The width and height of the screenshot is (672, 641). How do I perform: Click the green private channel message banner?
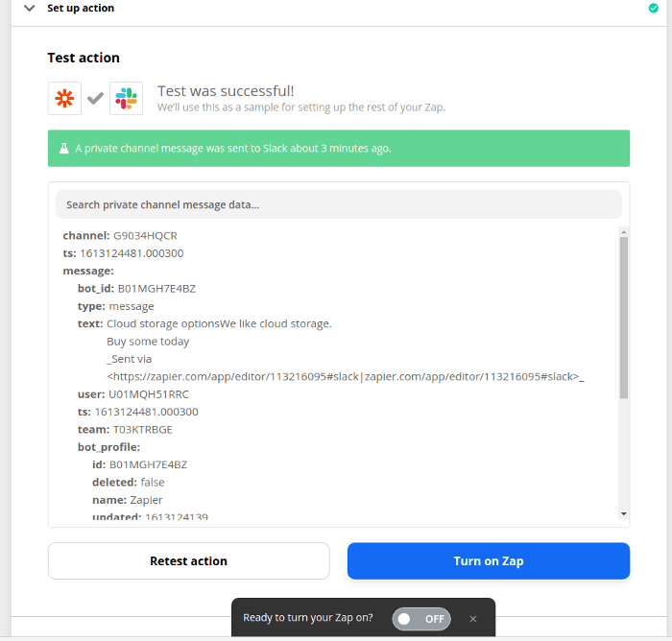pos(339,148)
